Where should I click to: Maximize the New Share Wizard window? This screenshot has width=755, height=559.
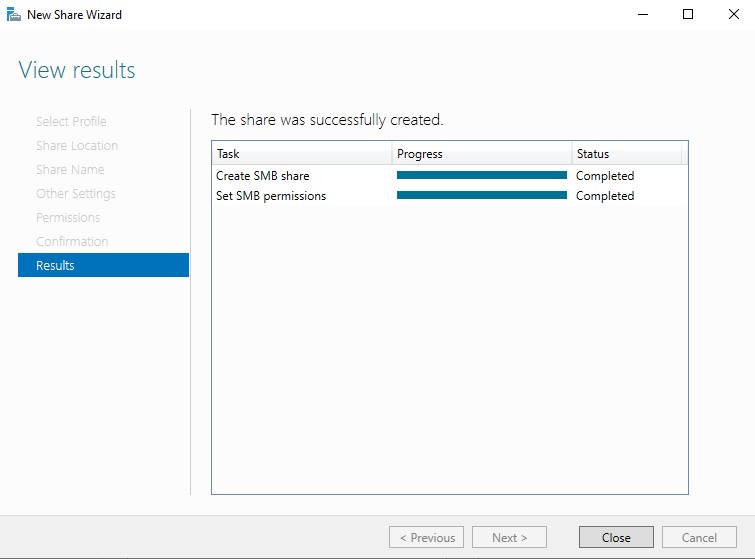688,15
